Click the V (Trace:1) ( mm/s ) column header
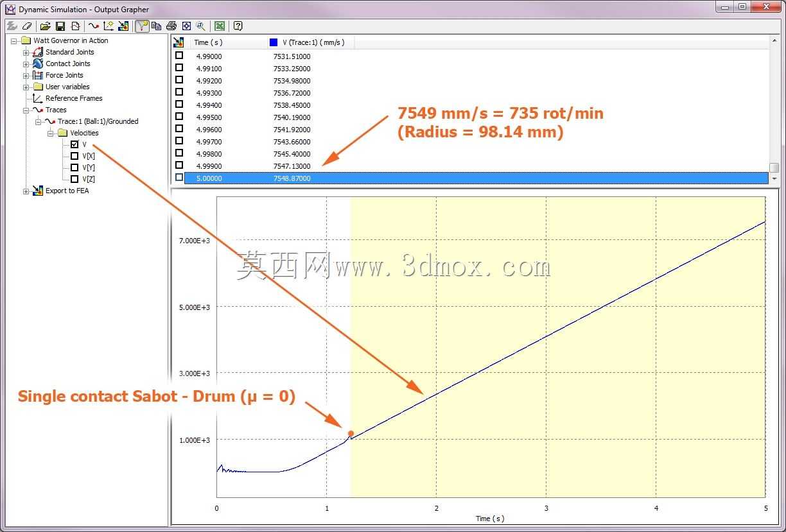 click(310, 42)
